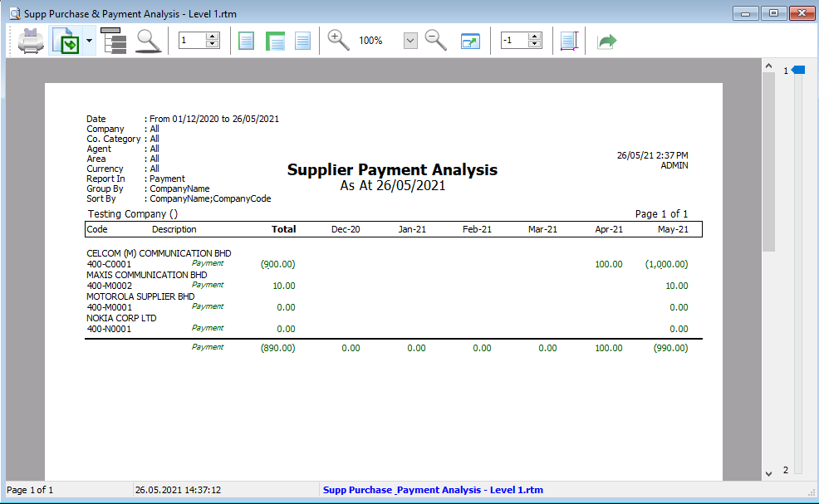The image size is (819, 504).
Task: Switch view to text width mode
Action: [x=302, y=40]
